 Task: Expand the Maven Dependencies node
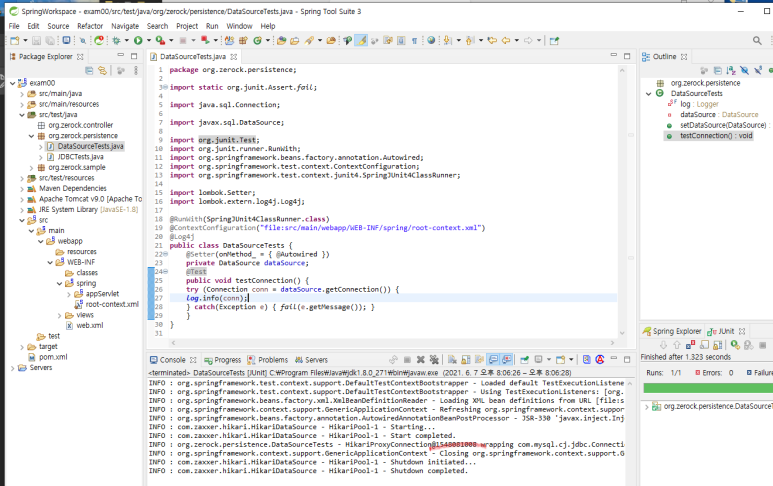pyautogui.click(x=22, y=188)
